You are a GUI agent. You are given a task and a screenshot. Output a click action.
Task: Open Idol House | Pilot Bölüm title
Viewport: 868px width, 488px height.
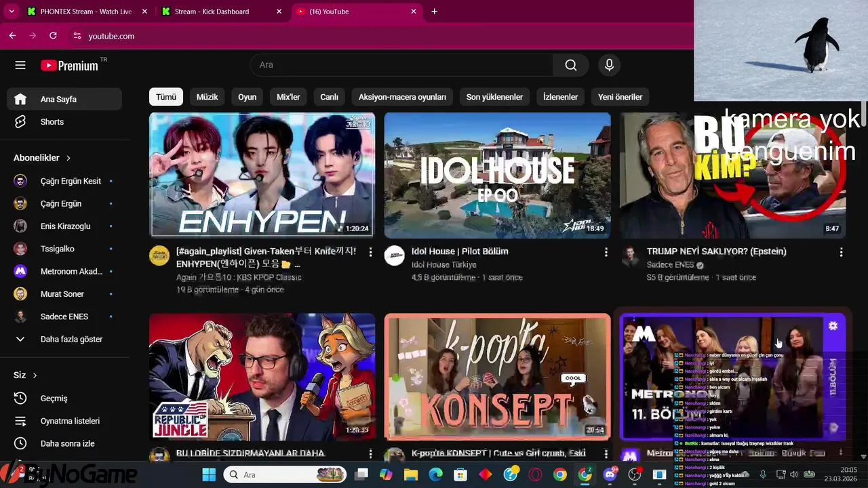point(460,251)
